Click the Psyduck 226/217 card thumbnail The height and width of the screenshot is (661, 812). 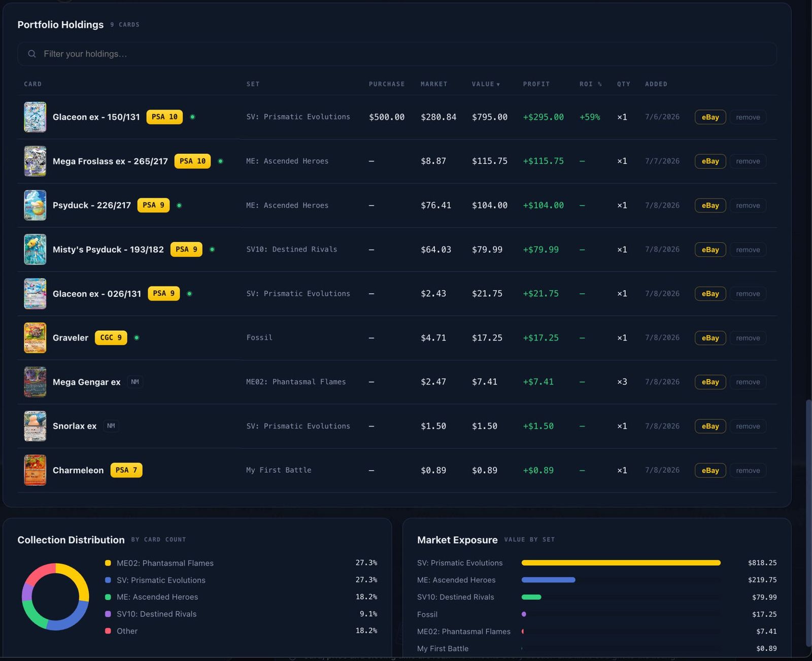tap(35, 205)
